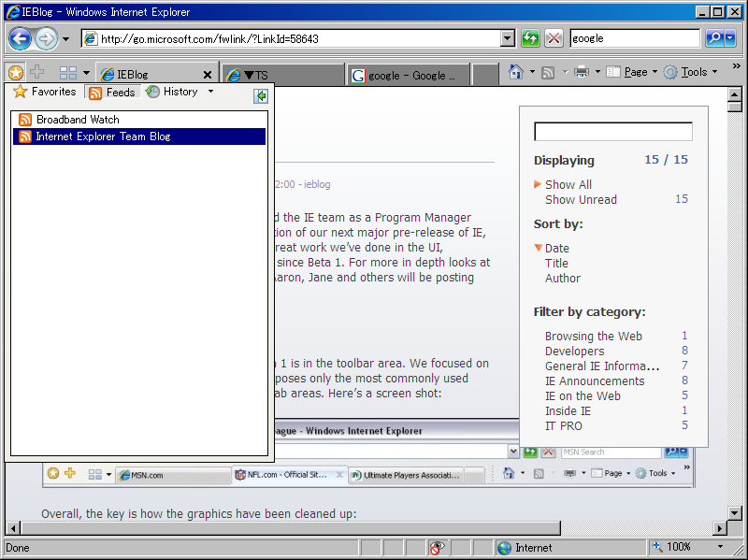Stop loading with the red X icon

(x=554, y=38)
